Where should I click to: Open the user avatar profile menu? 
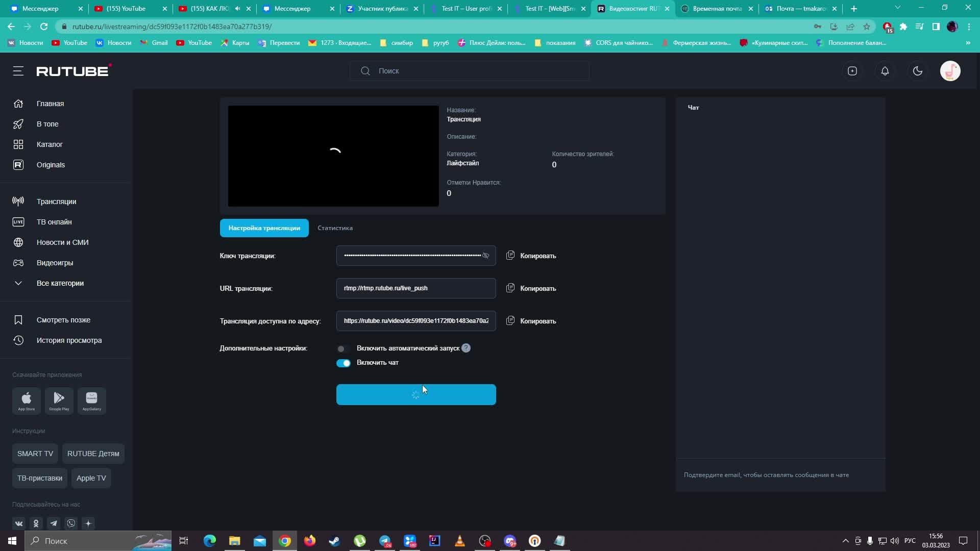tap(950, 71)
